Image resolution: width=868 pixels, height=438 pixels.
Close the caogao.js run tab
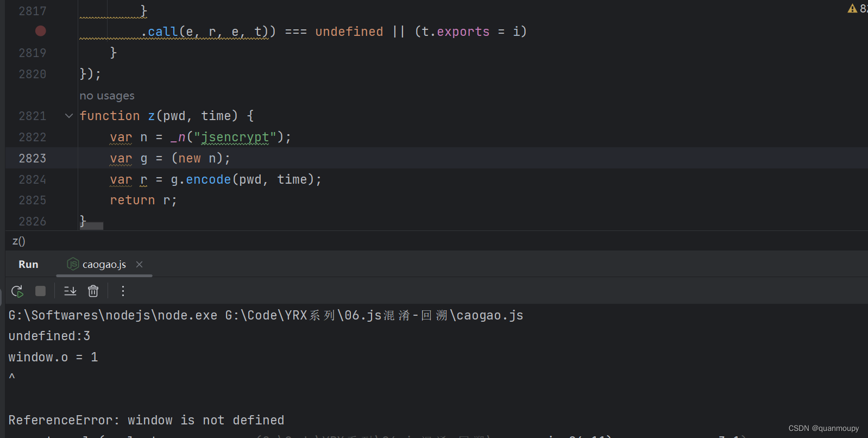tap(139, 265)
